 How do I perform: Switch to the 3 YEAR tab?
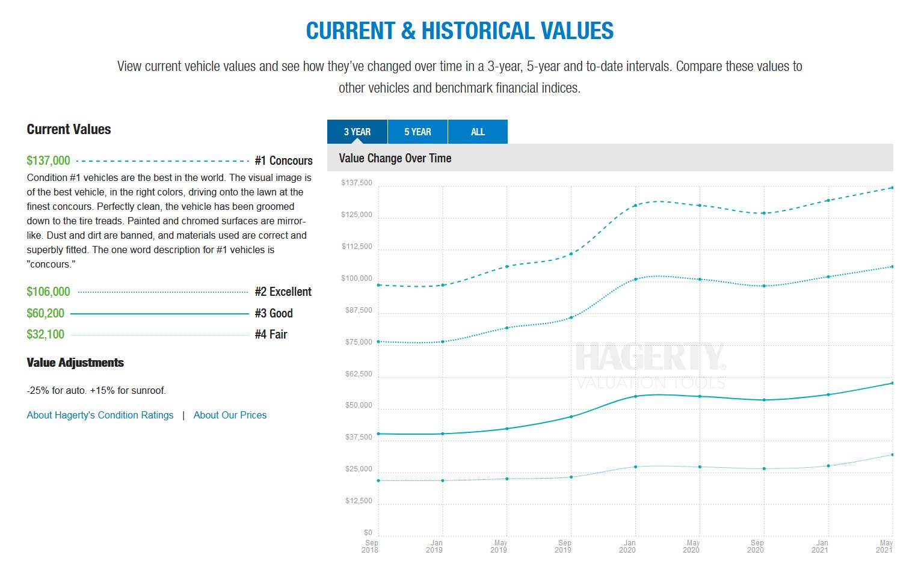point(357,132)
